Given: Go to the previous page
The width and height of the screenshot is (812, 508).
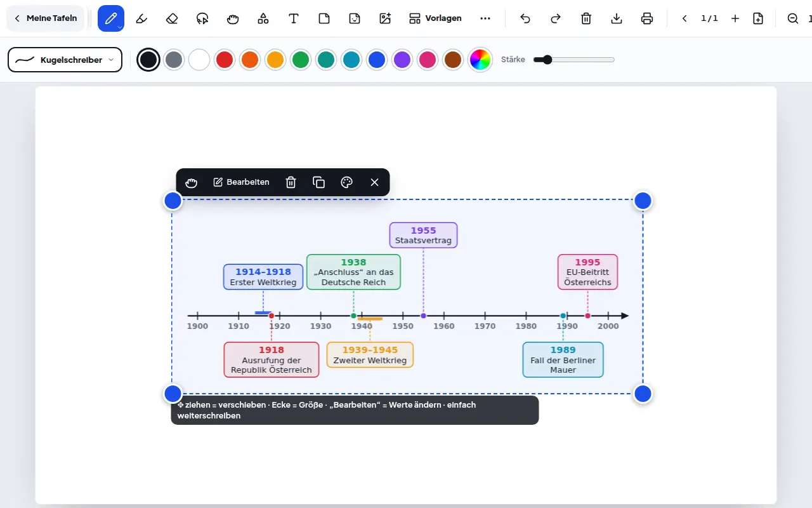Looking at the screenshot, I should [x=684, y=18].
